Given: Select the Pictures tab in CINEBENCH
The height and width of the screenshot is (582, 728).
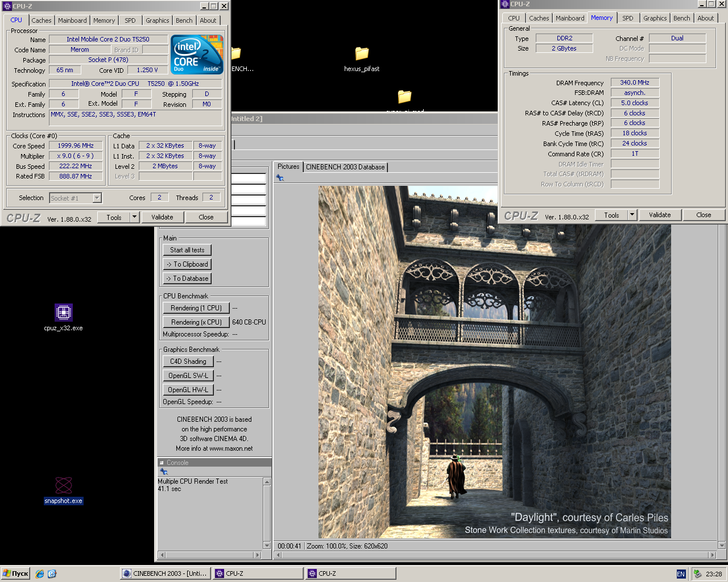Looking at the screenshot, I should (288, 167).
